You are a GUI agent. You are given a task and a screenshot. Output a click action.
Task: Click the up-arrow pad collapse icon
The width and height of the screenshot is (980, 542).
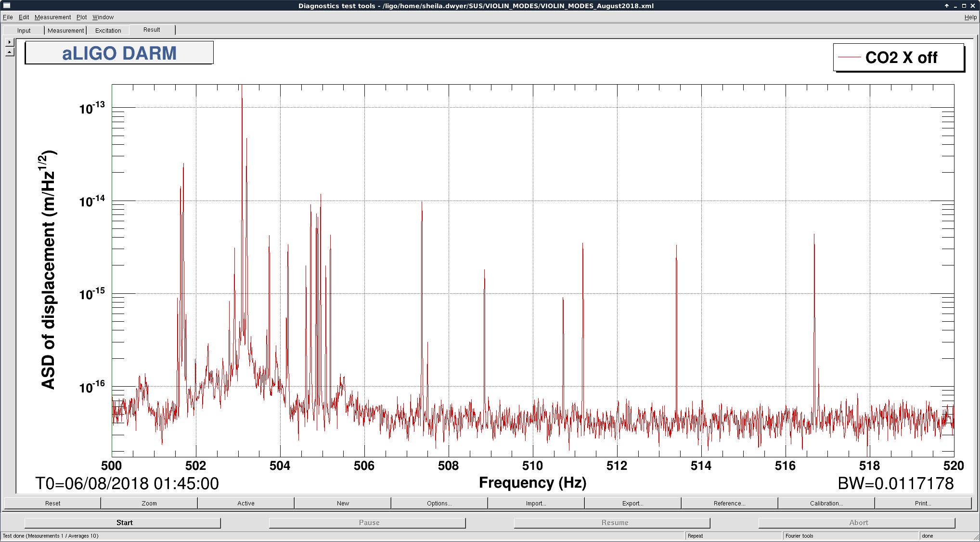click(10, 51)
